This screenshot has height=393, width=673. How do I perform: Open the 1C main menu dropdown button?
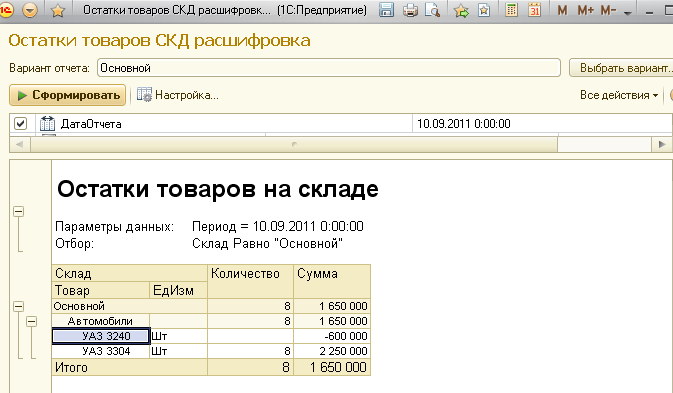[x=30, y=10]
